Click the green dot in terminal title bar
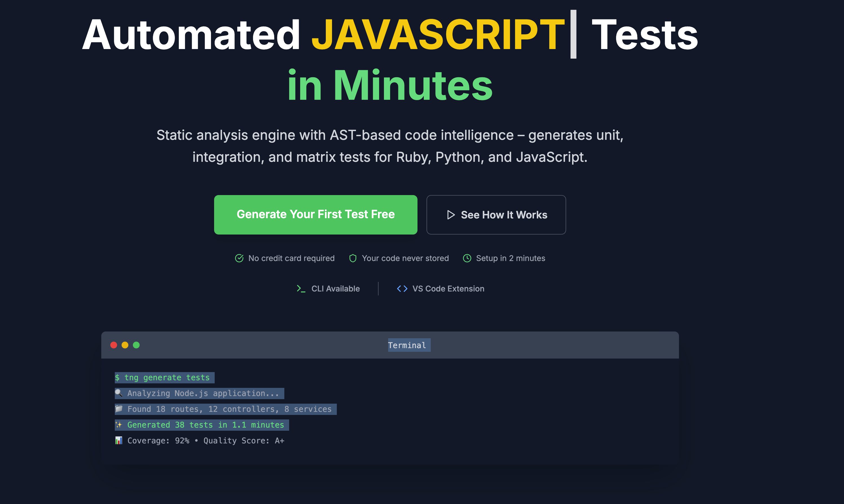 point(136,345)
